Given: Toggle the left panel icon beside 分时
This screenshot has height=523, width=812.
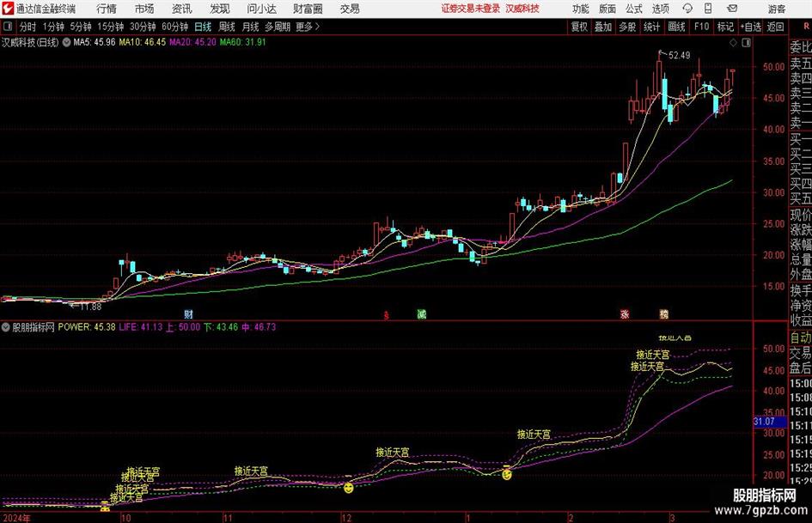Looking at the screenshot, I should coord(8,27).
